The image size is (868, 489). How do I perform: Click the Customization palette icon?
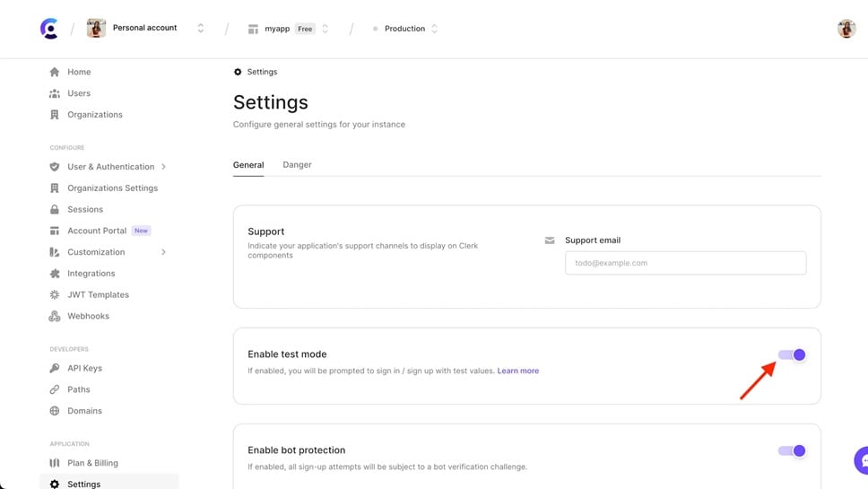pyautogui.click(x=54, y=252)
